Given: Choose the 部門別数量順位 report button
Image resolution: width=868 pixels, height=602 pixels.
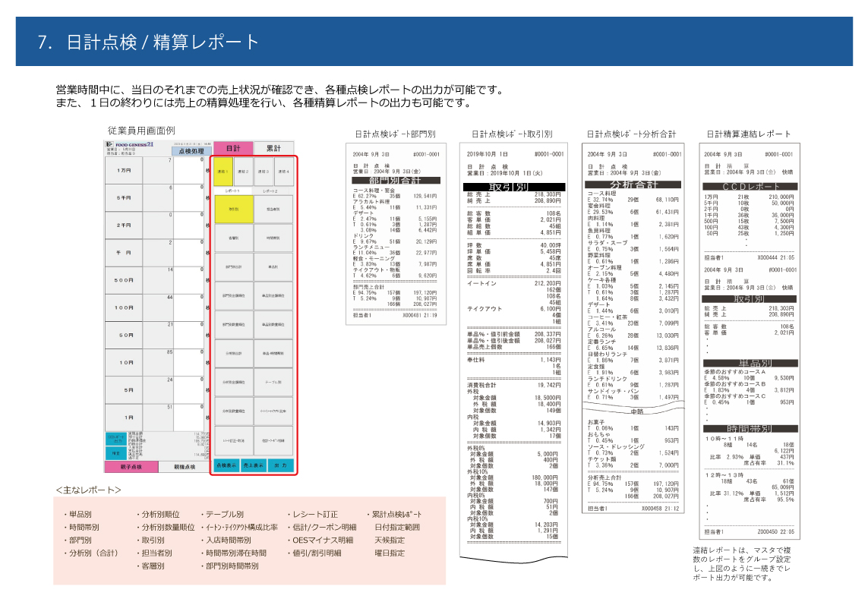Looking at the screenshot, I should (234, 324).
